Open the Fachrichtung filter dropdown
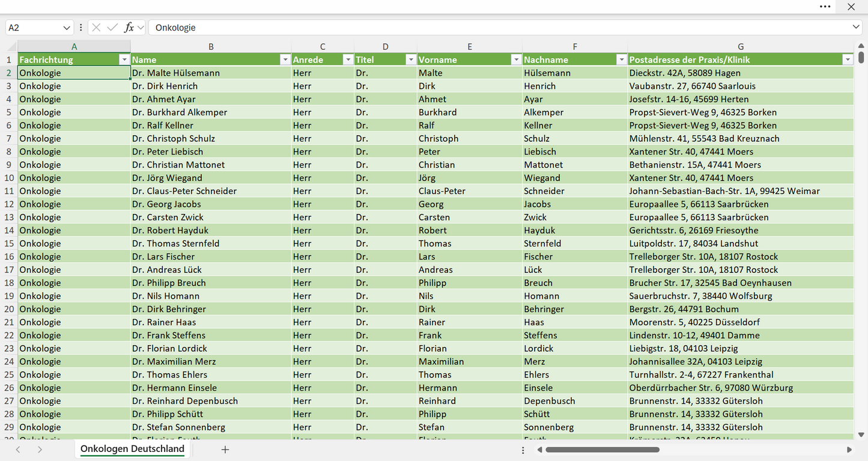Screen dimensions: 868x461 [x=124, y=60]
